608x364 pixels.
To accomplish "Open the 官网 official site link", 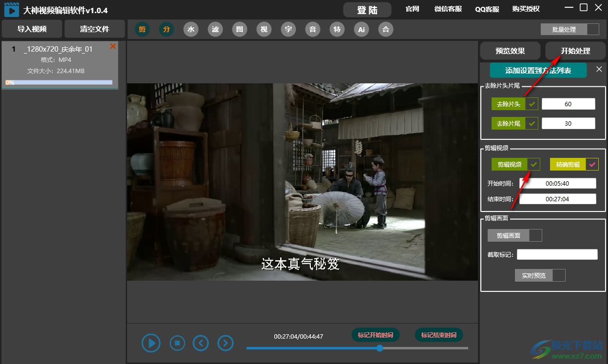I will 412,9.
